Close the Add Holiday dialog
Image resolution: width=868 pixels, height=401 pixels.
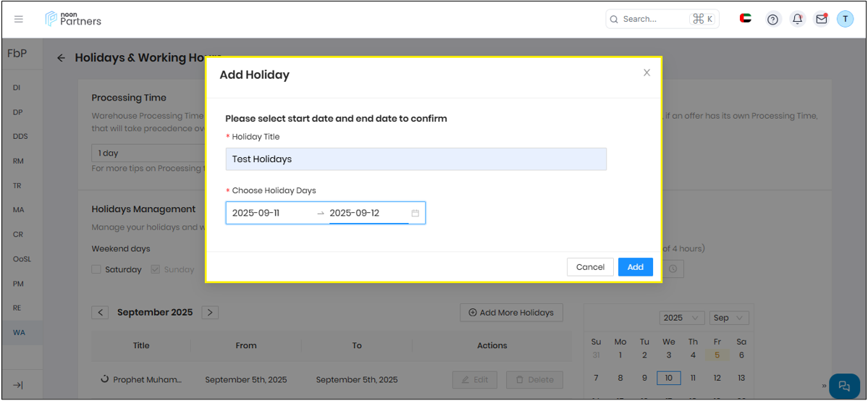[x=646, y=72]
